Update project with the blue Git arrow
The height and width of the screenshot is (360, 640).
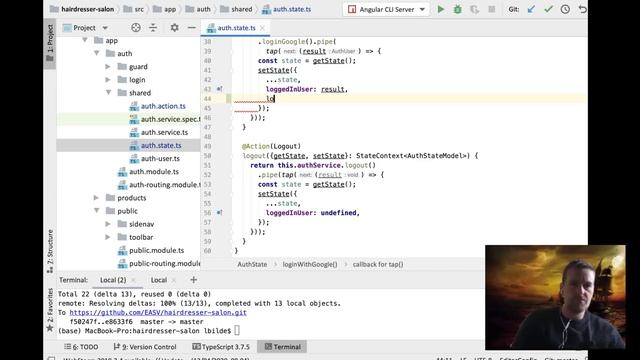pyautogui.click(x=531, y=9)
